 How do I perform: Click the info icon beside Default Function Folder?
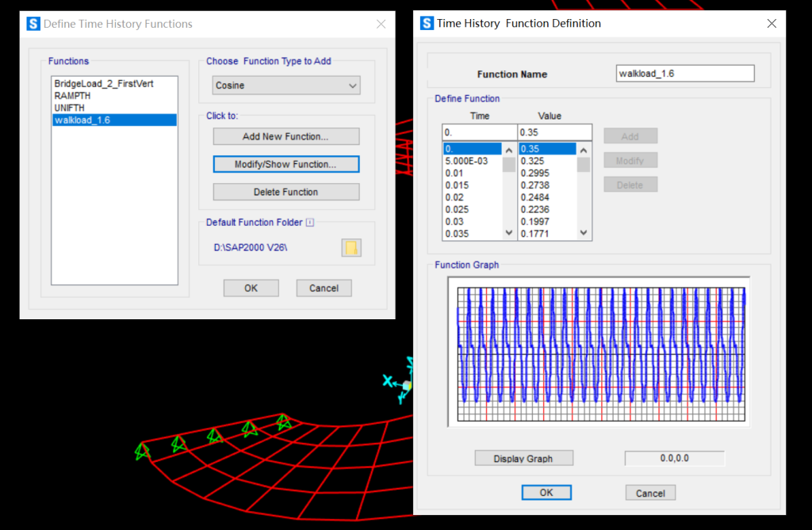pos(309,223)
